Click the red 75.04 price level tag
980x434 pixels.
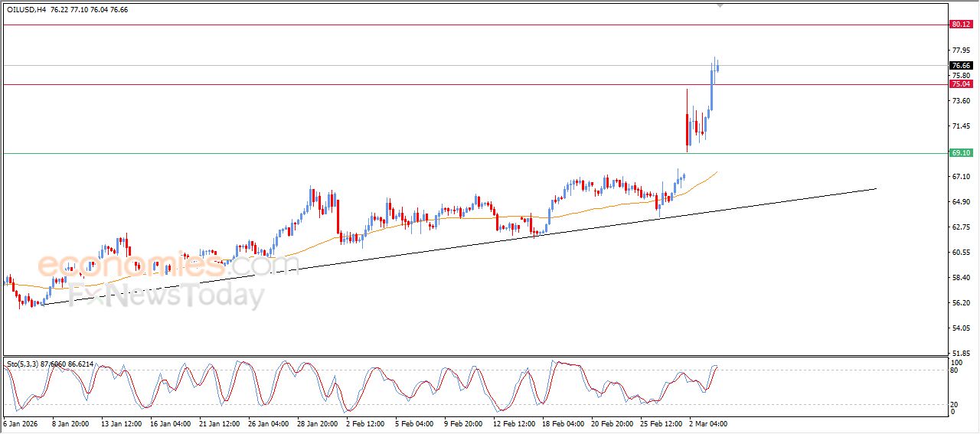click(x=960, y=84)
